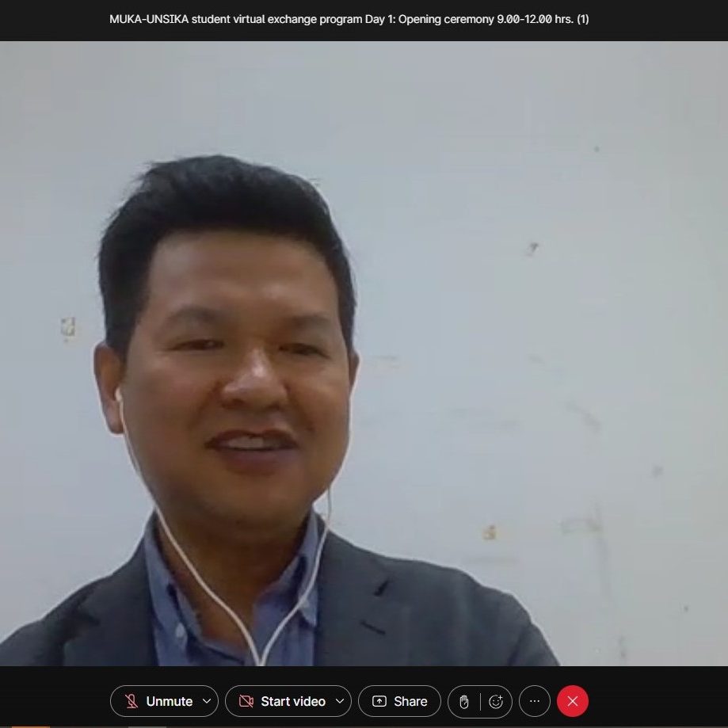728x728 pixels.
Task: Open video options chevron beside Start video
Action: point(340,701)
